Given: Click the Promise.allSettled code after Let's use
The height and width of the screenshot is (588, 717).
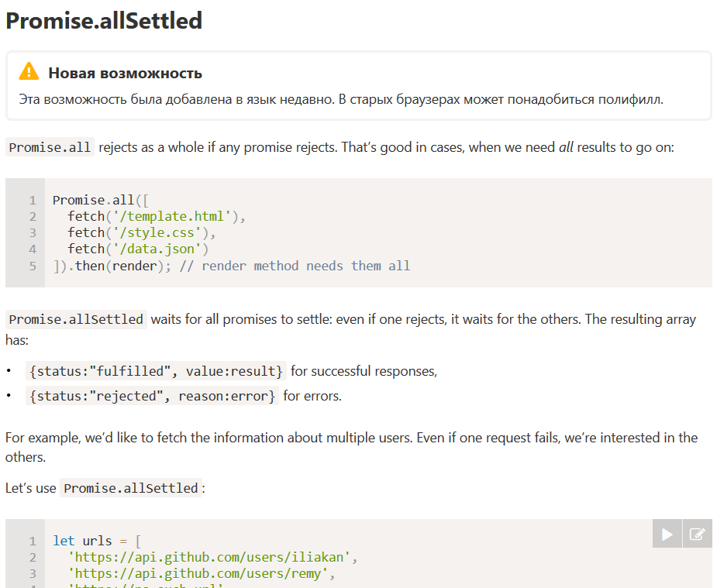Looking at the screenshot, I should click(131, 488).
